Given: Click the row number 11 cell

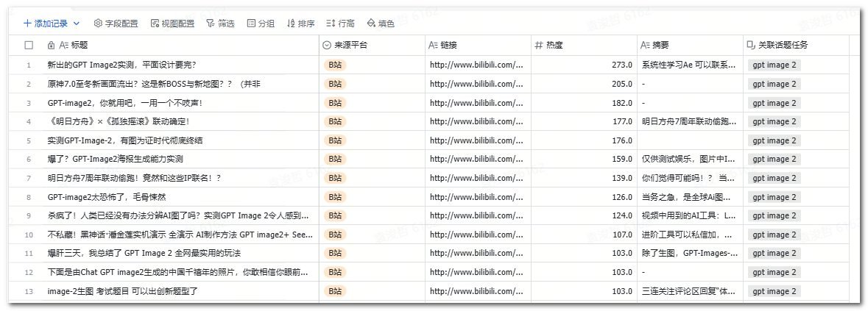Looking at the screenshot, I should (29, 254).
